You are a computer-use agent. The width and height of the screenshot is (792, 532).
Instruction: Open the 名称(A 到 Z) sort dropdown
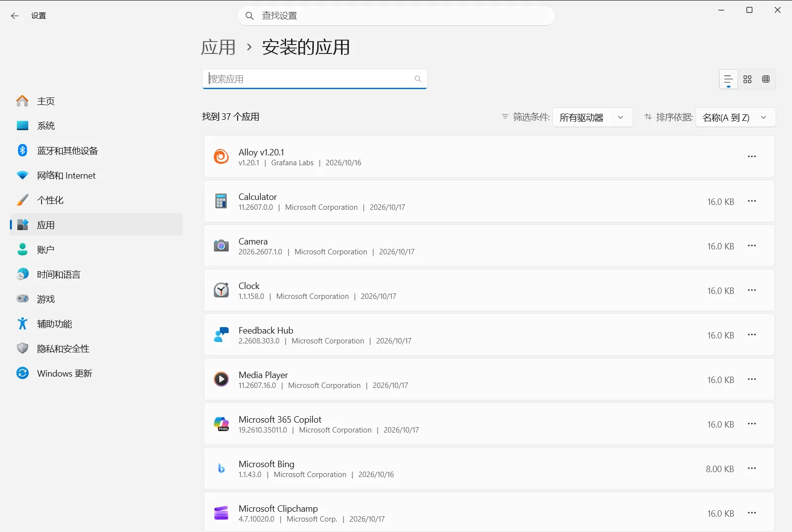[x=736, y=117]
